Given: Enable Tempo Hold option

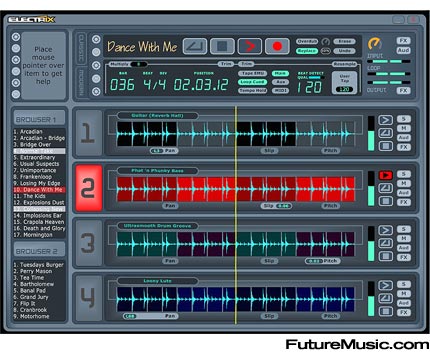Looking at the screenshot, I should (252, 91).
